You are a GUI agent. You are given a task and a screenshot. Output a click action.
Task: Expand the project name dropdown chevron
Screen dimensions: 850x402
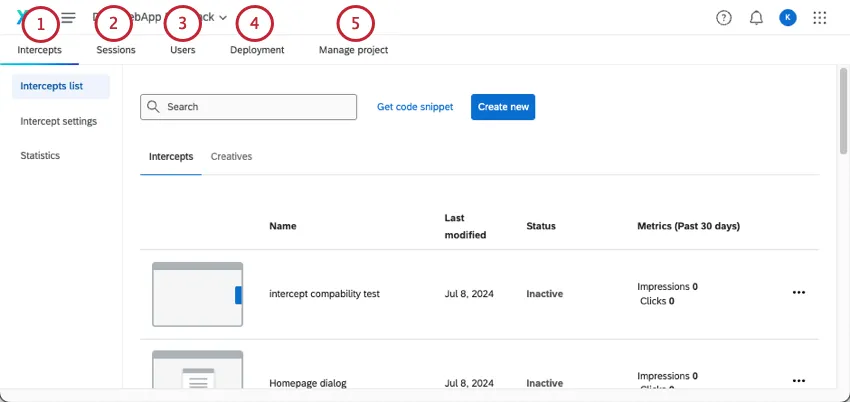point(223,18)
